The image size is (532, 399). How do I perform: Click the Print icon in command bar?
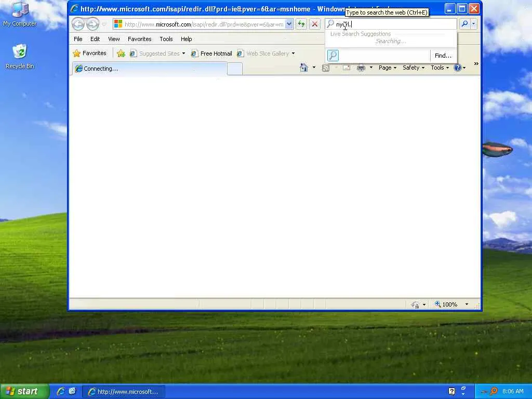[361, 68]
